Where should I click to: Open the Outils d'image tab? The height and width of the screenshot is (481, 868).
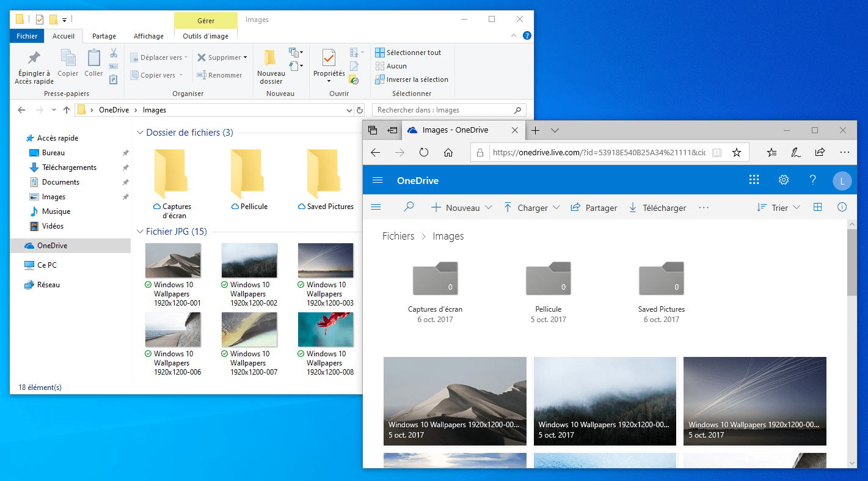pyautogui.click(x=206, y=36)
